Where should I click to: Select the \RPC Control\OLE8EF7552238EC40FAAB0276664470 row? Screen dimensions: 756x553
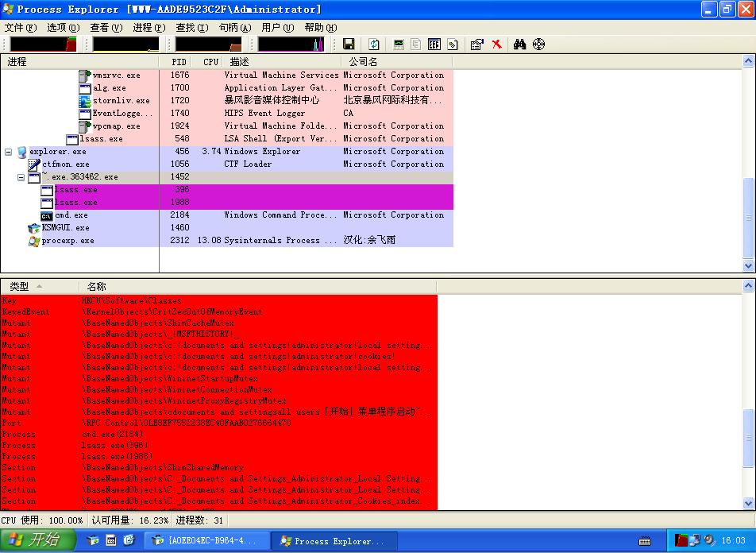point(219,423)
